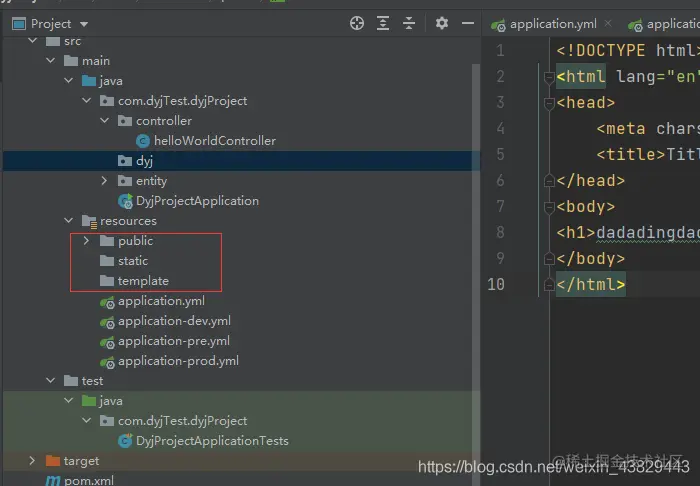The image size is (700, 486).
Task: Select the dyj package row
Action: point(241,161)
